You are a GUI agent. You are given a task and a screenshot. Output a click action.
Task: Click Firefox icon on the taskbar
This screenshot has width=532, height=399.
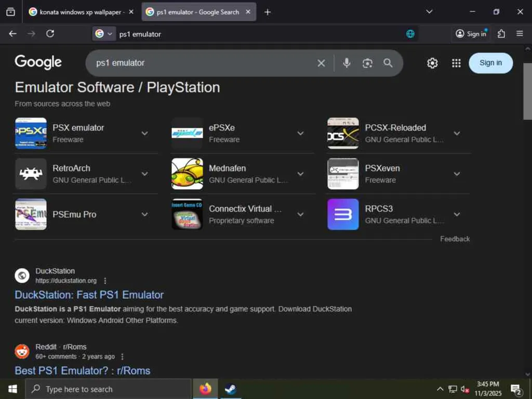coord(205,389)
